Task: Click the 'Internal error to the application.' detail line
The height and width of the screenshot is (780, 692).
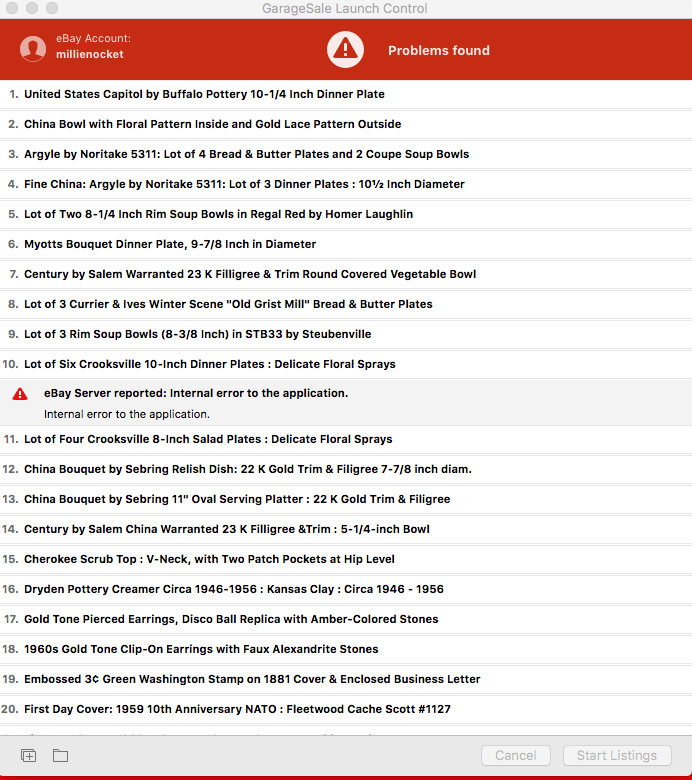Action: tap(127, 414)
